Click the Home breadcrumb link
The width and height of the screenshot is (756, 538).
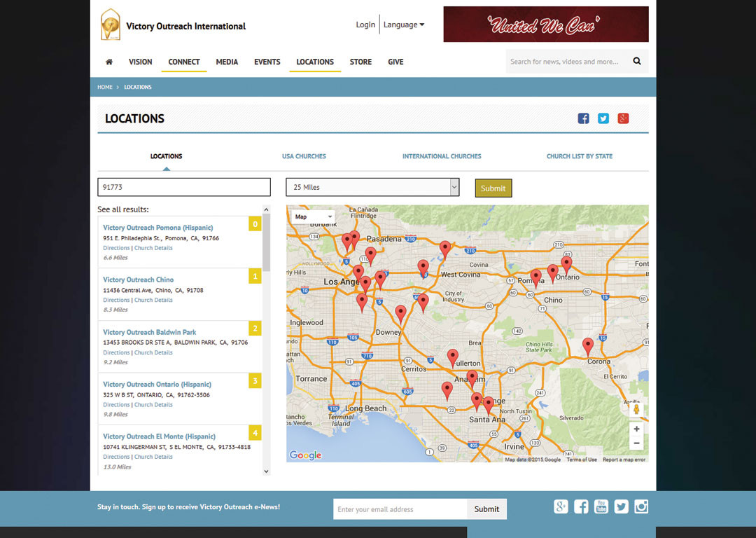(x=104, y=88)
